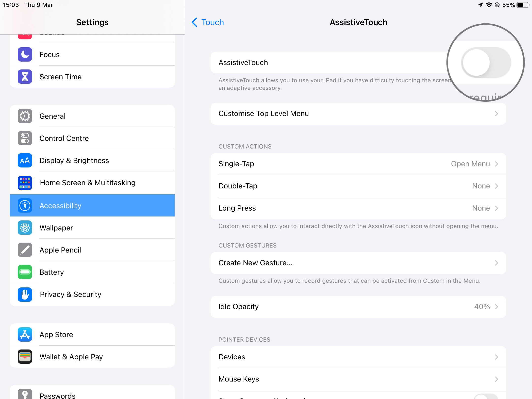
Task: Tap the General settings icon
Action: point(25,116)
